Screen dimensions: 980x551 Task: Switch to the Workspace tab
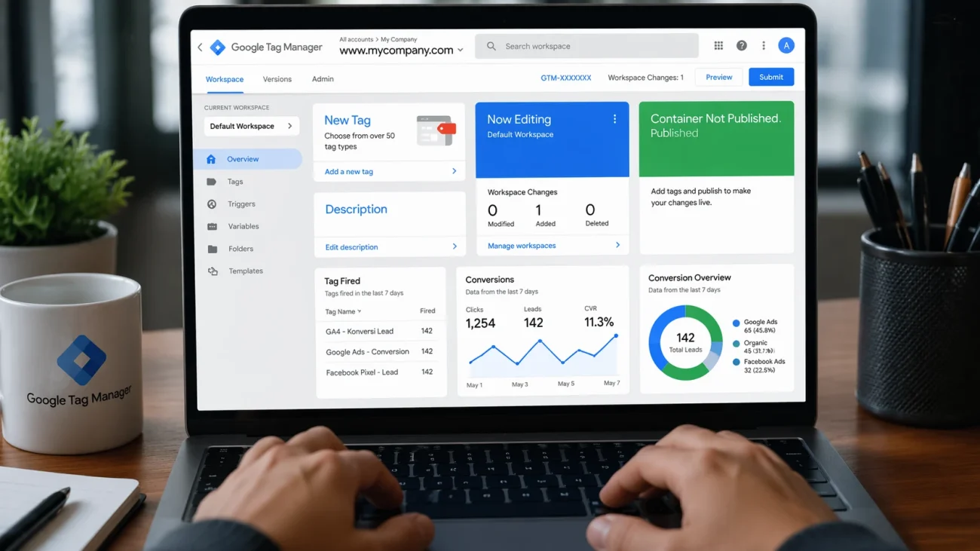pyautogui.click(x=225, y=79)
